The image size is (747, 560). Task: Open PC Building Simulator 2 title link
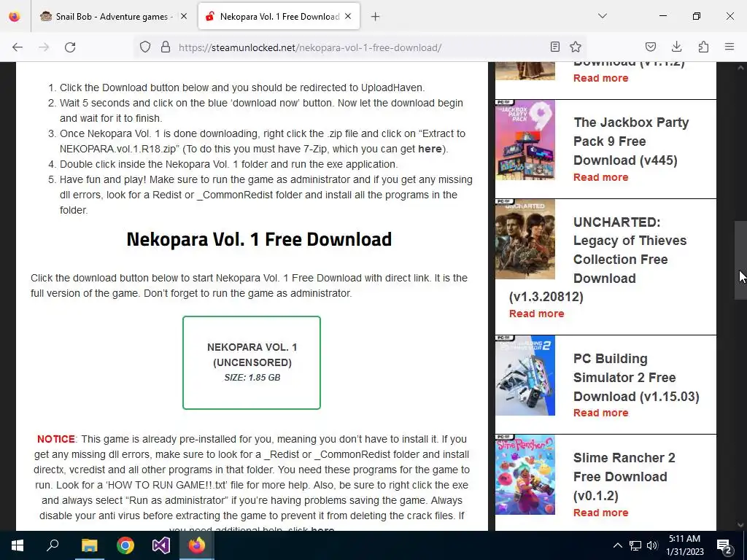point(636,378)
